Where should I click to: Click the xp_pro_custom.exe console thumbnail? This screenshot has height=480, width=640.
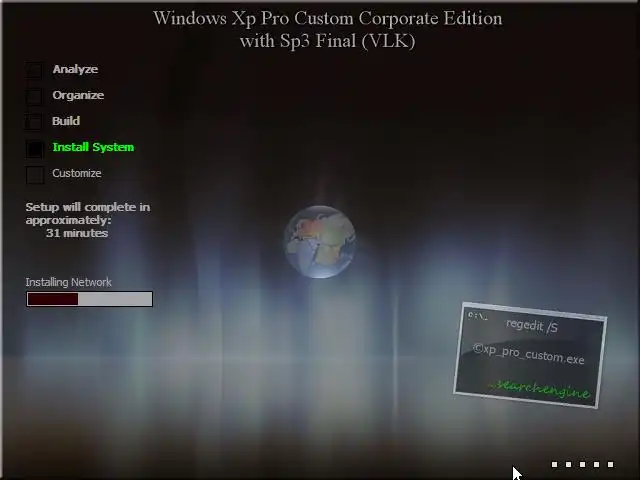tap(530, 355)
